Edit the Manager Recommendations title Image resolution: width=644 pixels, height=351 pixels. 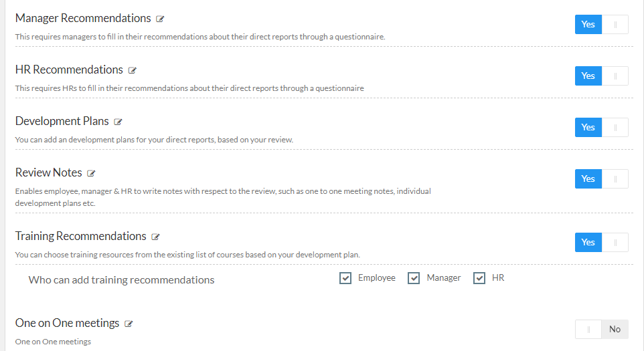(x=160, y=19)
